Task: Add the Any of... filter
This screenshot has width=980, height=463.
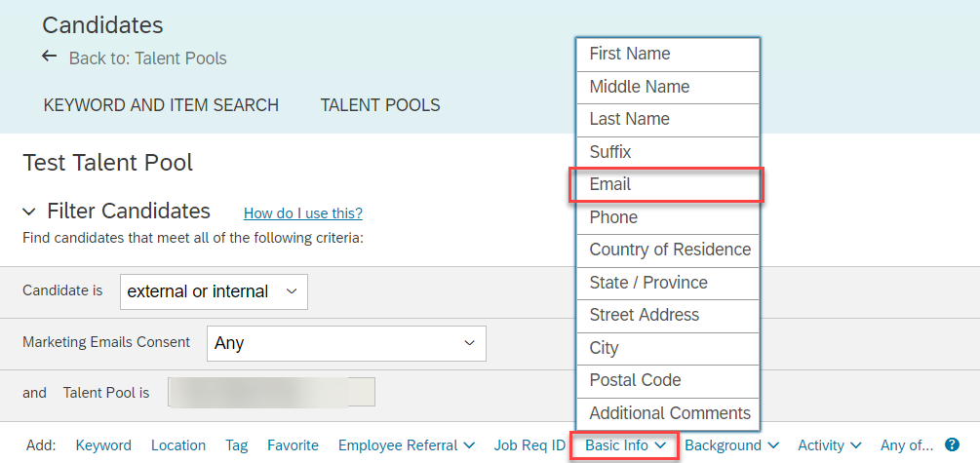Action: click(907, 445)
